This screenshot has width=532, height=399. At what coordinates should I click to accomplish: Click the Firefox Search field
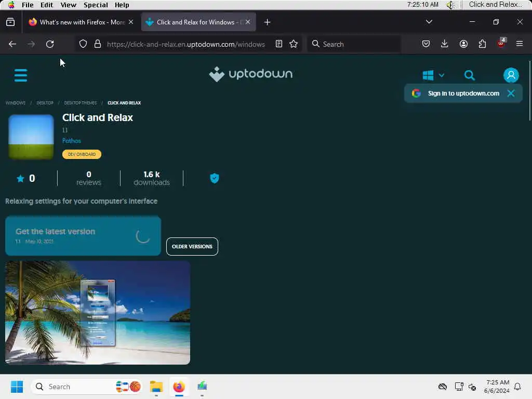(x=354, y=44)
